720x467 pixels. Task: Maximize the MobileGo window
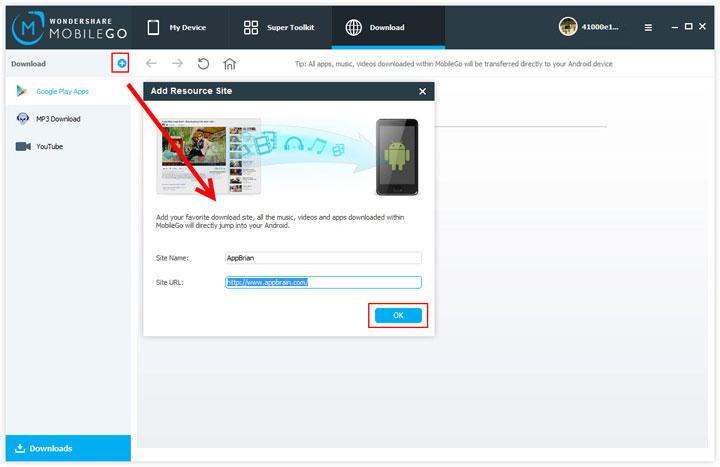[x=688, y=27]
